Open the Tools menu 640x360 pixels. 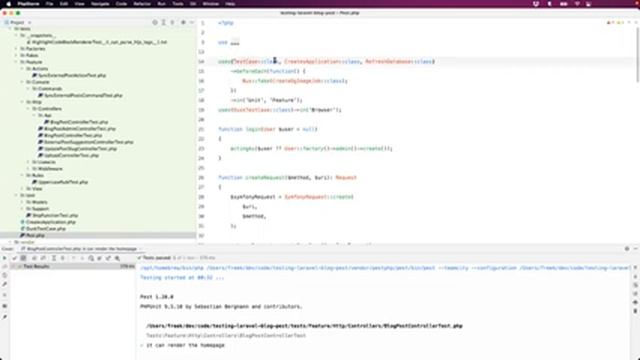point(178,4)
